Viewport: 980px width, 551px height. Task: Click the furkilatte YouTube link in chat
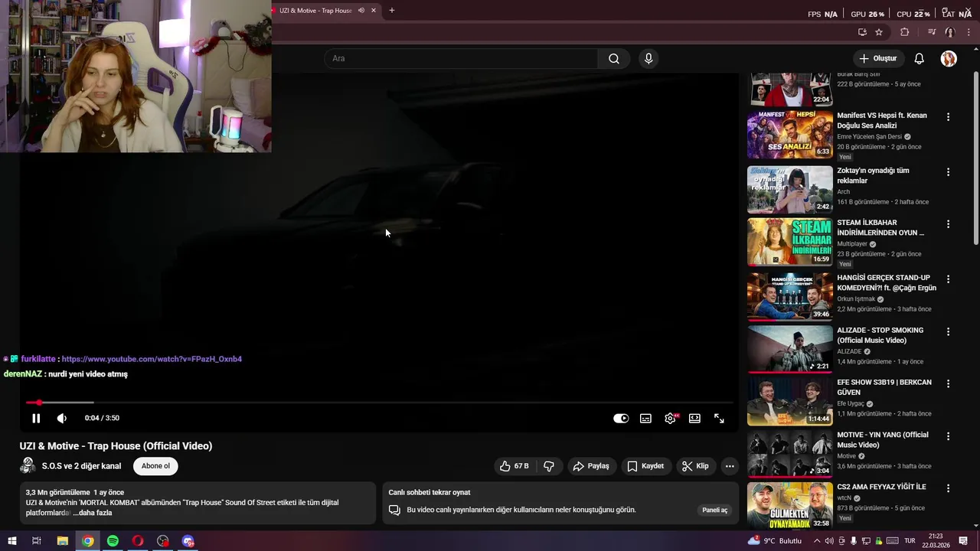point(152,359)
